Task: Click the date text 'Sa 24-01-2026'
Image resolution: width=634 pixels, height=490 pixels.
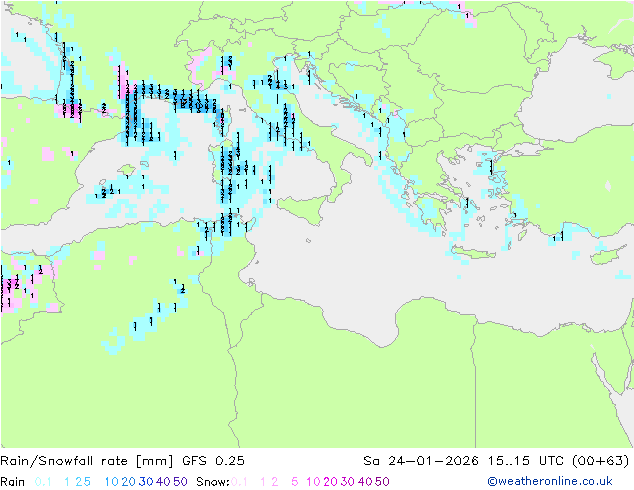Action: [x=421, y=461]
